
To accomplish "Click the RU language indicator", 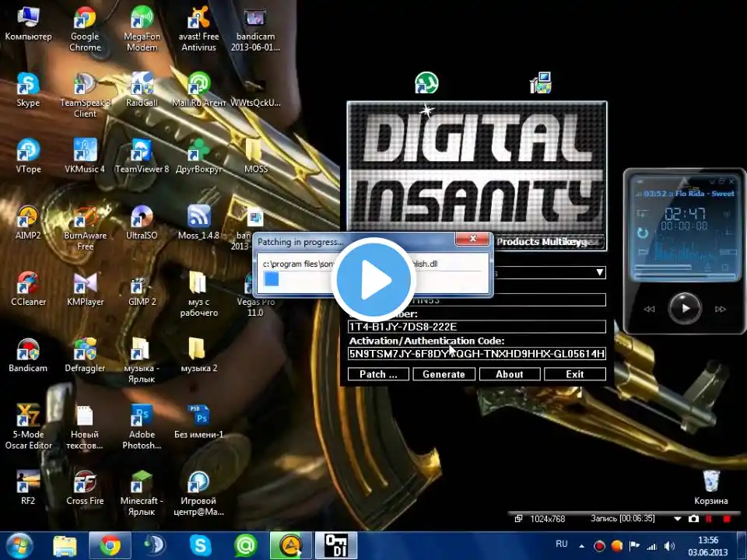I will 560,545.
